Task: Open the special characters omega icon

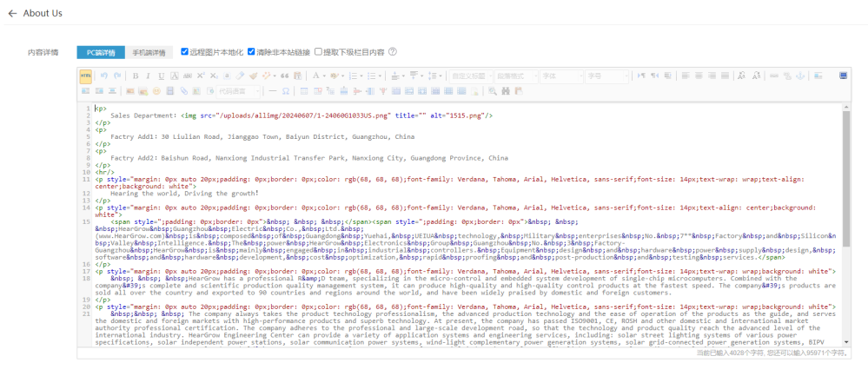Action: (286, 91)
